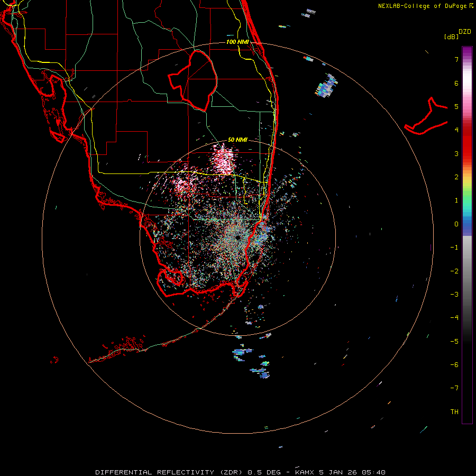
Task: Click the 6 value on the color scale
Action: [x=456, y=83]
